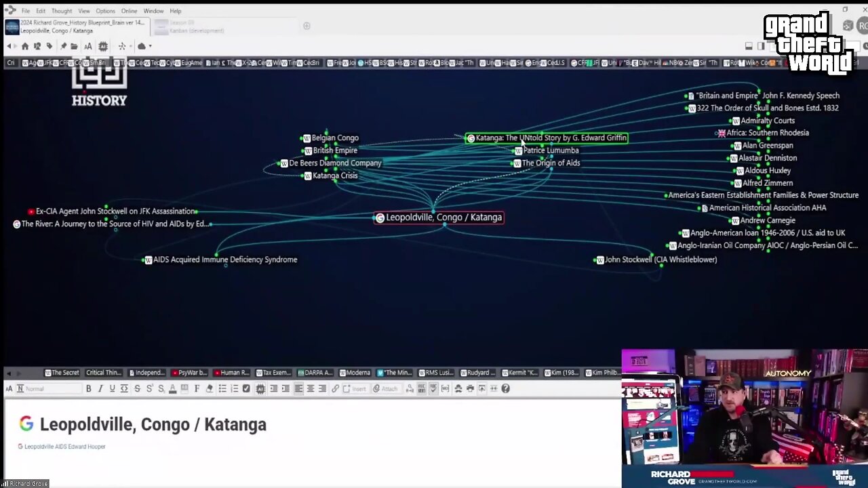Open The Secret pinned tab

[x=62, y=373]
